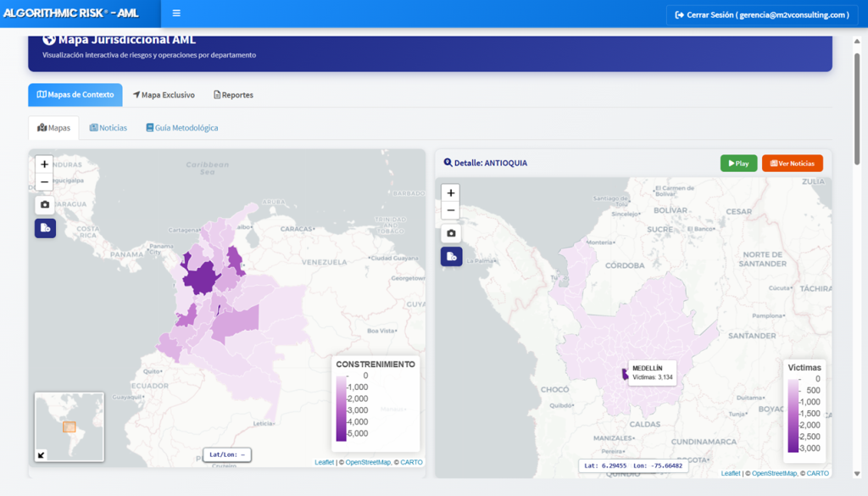Open OpenStreetMap link under Colombia map
The height and width of the screenshot is (496, 868).
(368, 462)
